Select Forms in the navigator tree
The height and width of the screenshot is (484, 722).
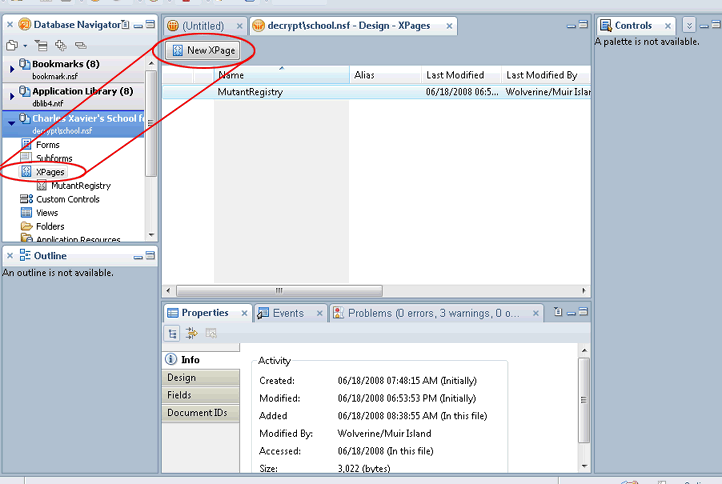pos(48,145)
